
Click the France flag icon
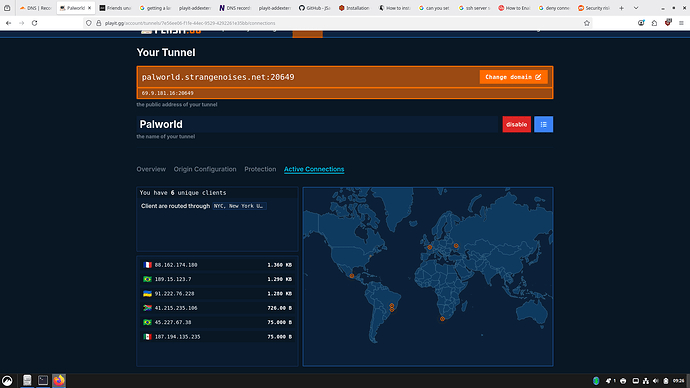point(147,265)
